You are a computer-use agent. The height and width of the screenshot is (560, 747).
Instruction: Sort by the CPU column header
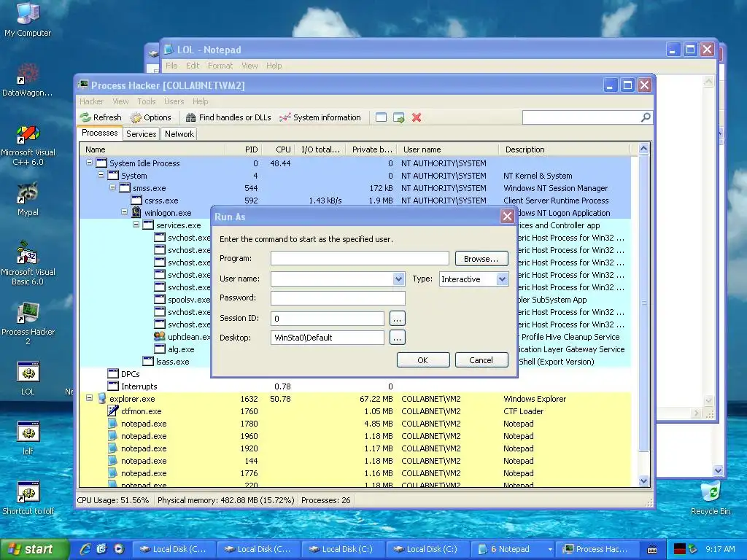pyautogui.click(x=278, y=149)
